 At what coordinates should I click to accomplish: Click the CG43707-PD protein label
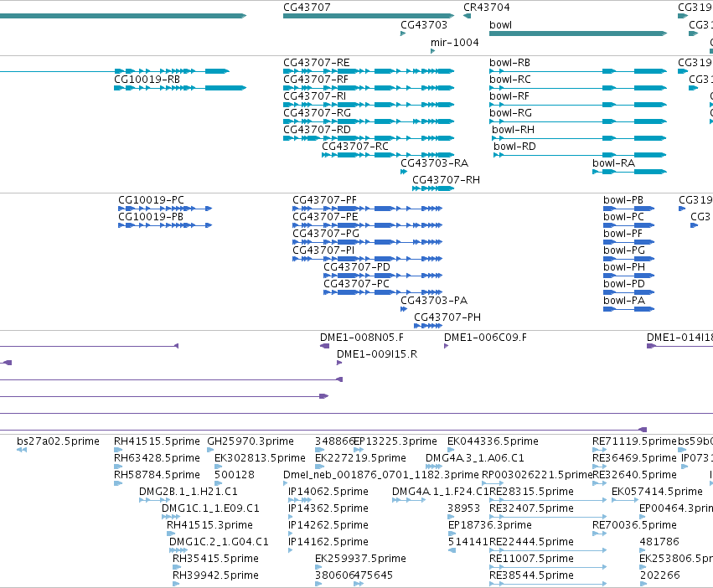click(357, 267)
